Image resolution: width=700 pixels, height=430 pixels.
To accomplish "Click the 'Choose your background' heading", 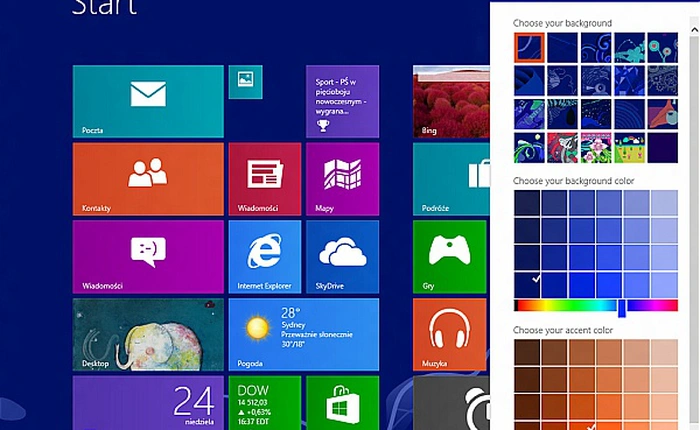I will (x=562, y=23).
